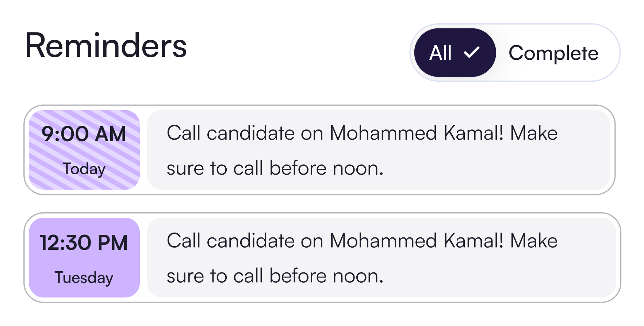
Task: Click the 9:00 AM time label
Action: coord(84,134)
